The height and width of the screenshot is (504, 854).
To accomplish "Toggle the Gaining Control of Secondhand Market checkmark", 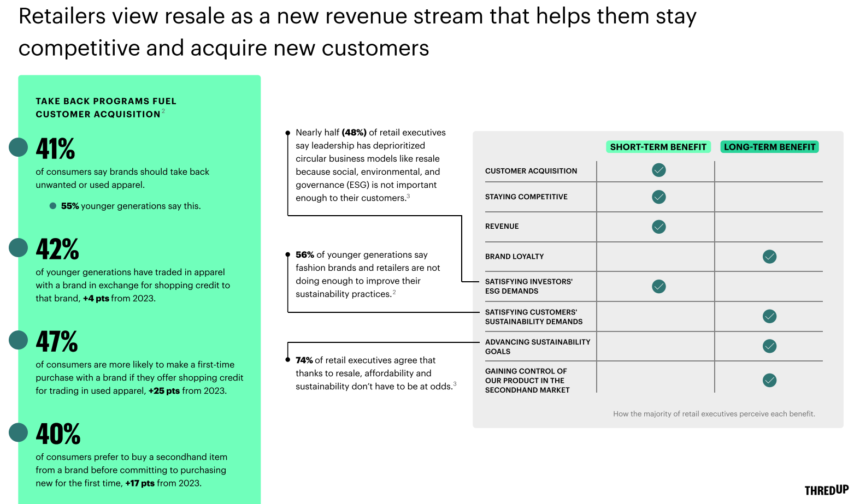I will click(x=769, y=380).
